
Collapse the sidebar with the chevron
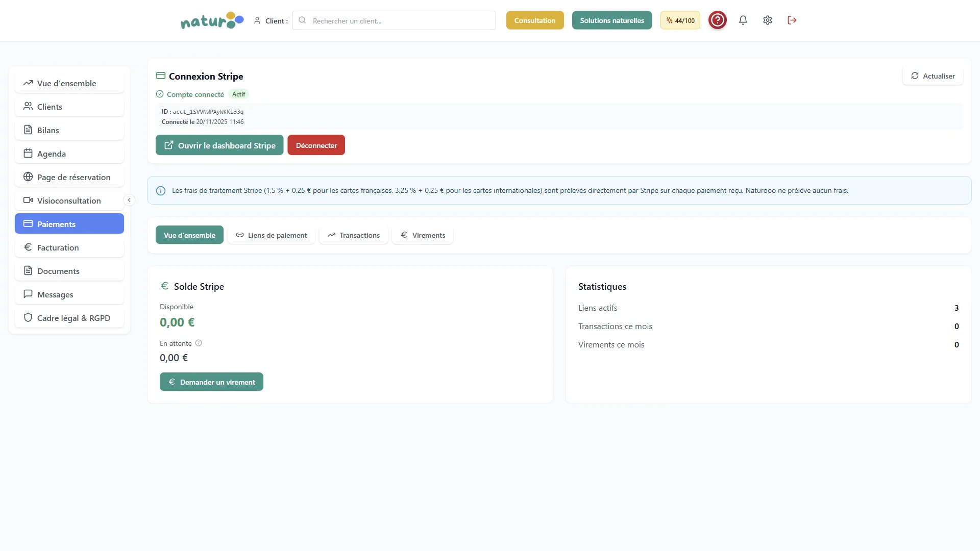[129, 200]
